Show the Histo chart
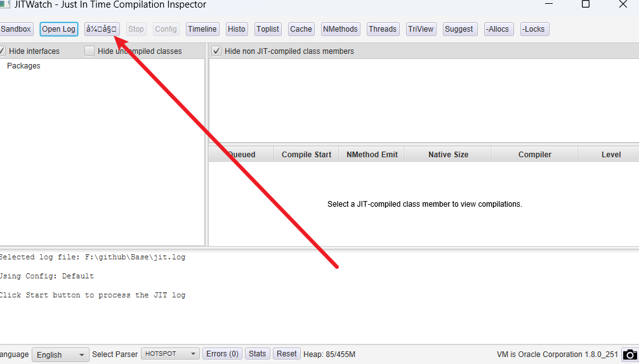 coord(236,29)
